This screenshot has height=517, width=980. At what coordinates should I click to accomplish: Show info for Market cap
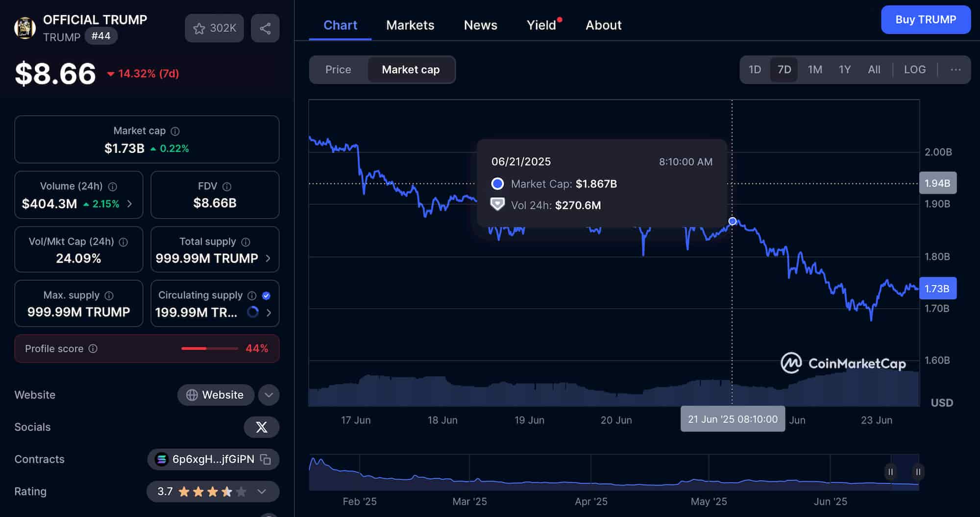175,131
